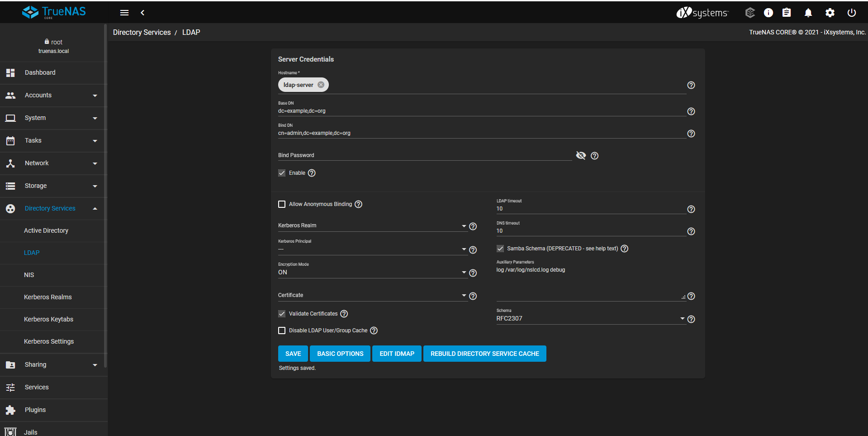Screen dimensions: 868x436
Task: Click the EDIT IDMAP button
Action: [x=397, y=354]
